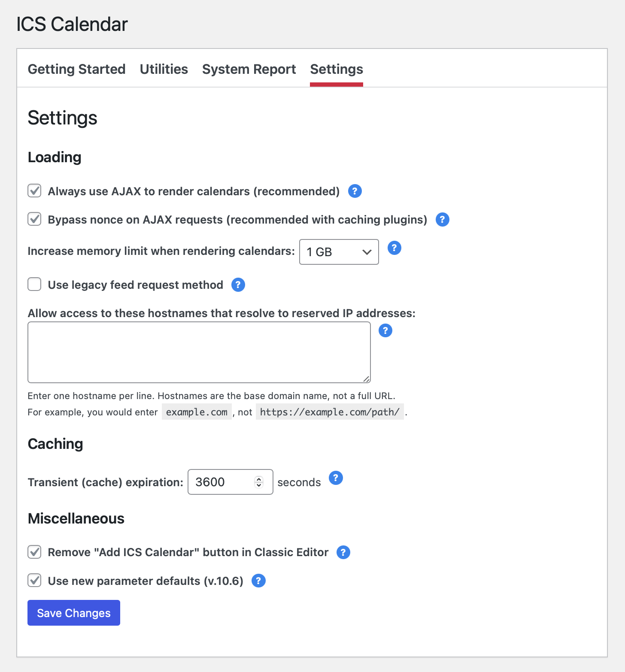Uncheck Always use AJAX to render calendars
This screenshot has height=672, width=625.
[34, 191]
